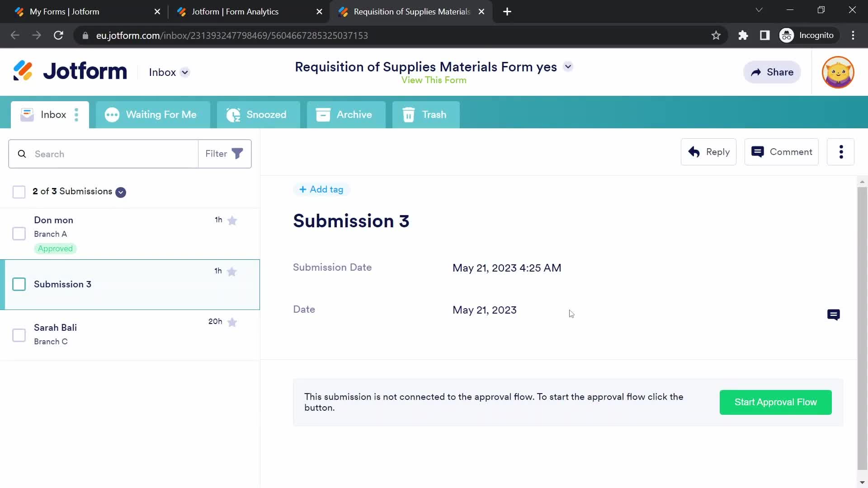Switch to the Archive tab
Viewport: 868px width, 488px height.
tap(346, 114)
